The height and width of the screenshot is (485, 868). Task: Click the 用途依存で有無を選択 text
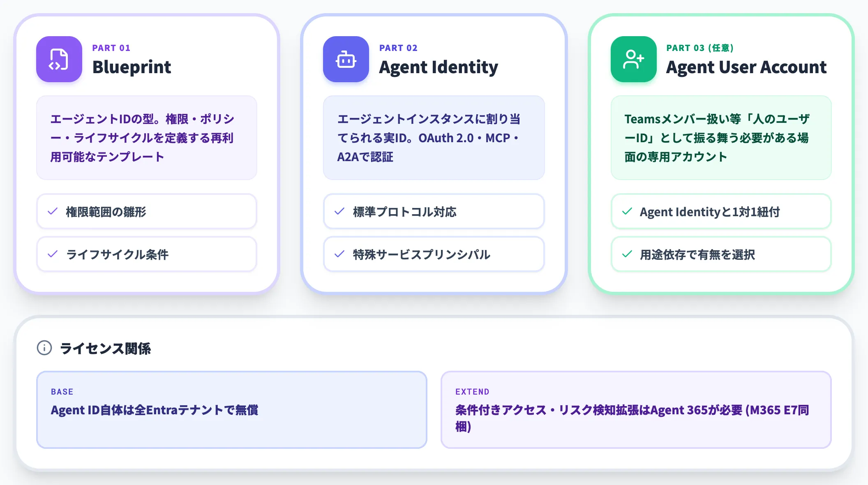click(697, 254)
